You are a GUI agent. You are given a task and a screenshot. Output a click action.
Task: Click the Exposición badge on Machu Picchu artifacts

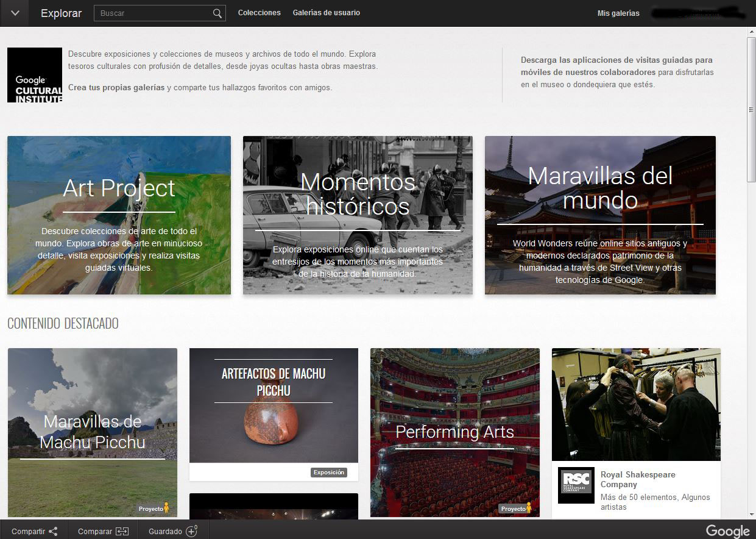[x=329, y=472]
